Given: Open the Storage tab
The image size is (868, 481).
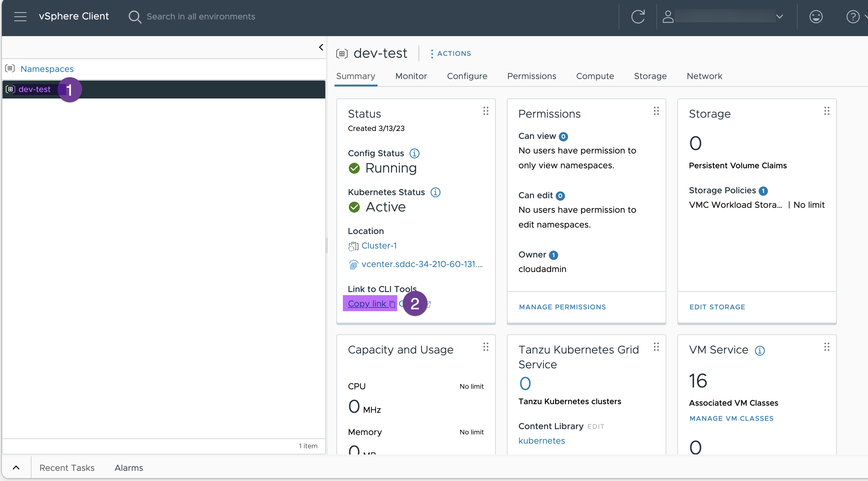Looking at the screenshot, I should [650, 76].
